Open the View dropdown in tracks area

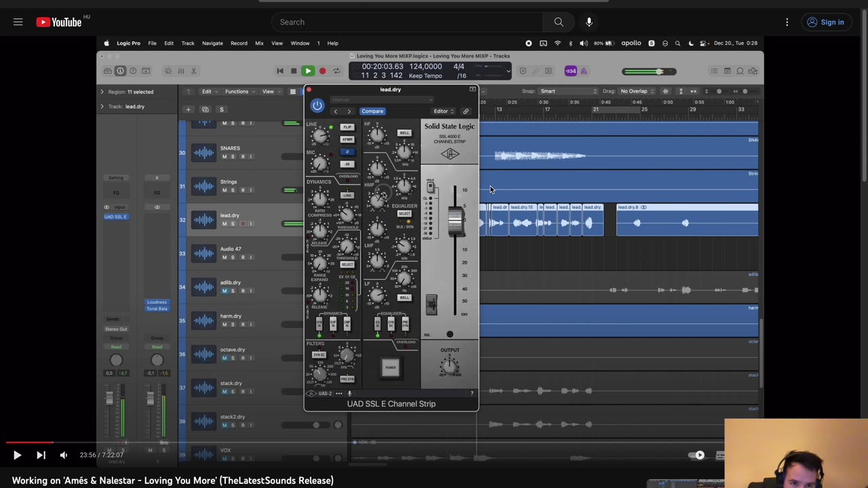(271, 91)
